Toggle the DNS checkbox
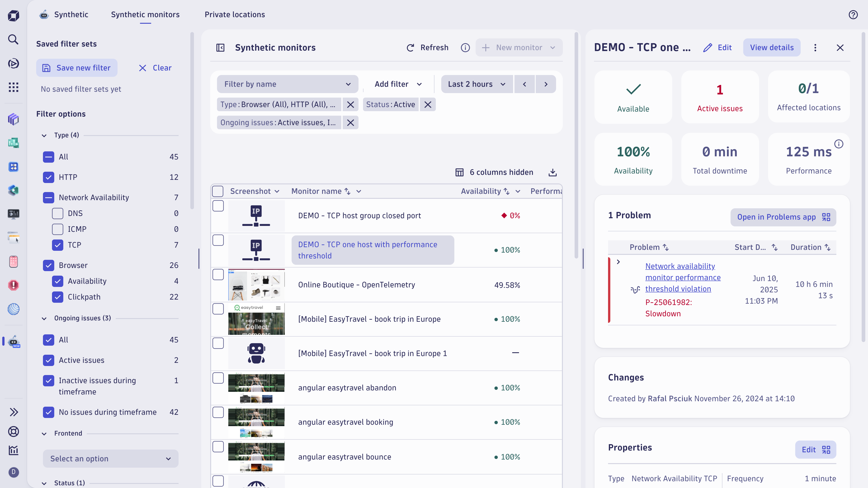Image resolution: width=868 pixels, height=488 pixels. [58, 213]
